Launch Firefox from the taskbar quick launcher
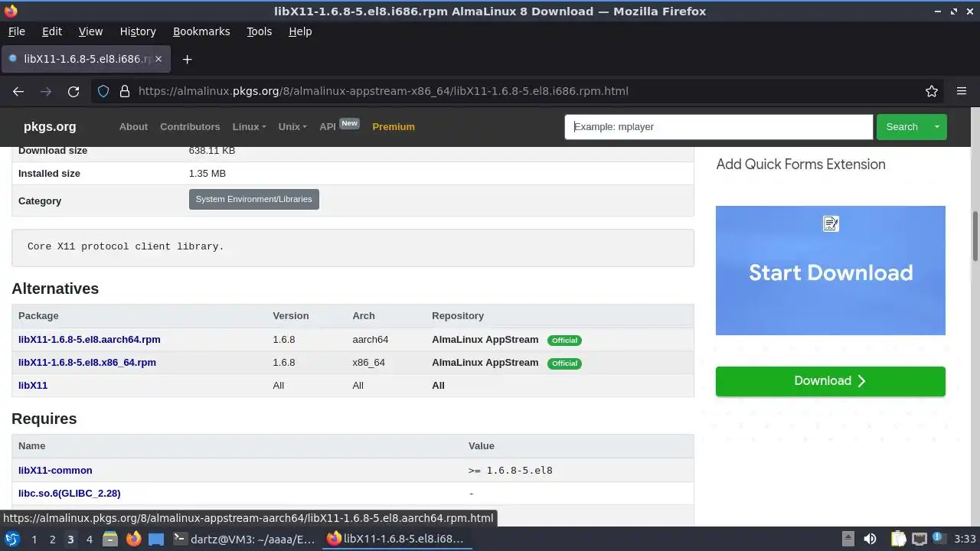The image size is (980, 551). tap(134, 539)
